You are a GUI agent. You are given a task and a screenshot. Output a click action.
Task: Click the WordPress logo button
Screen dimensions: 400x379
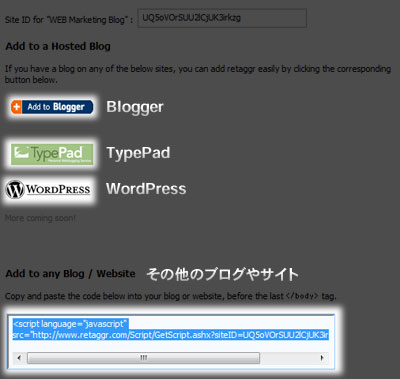[49, 190]
